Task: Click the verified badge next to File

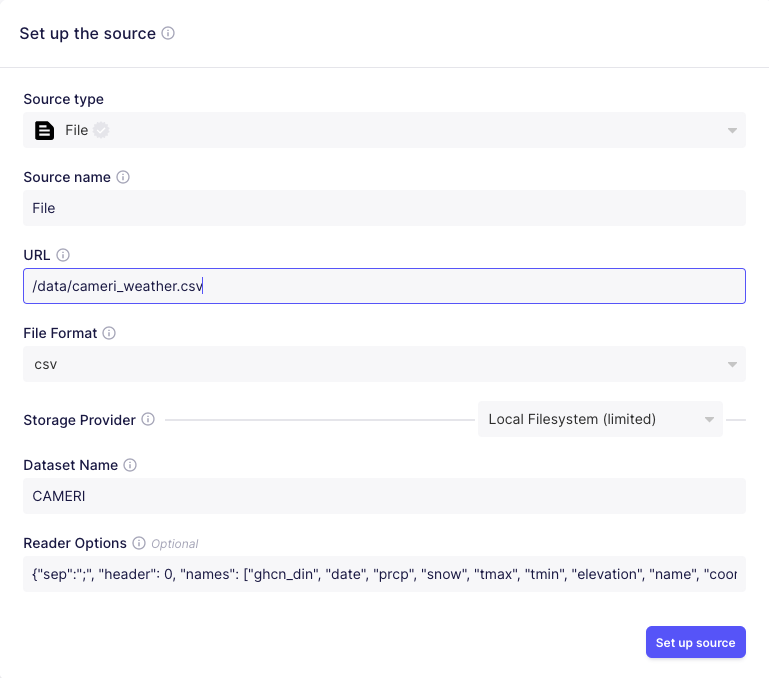Action: point(101,130)
